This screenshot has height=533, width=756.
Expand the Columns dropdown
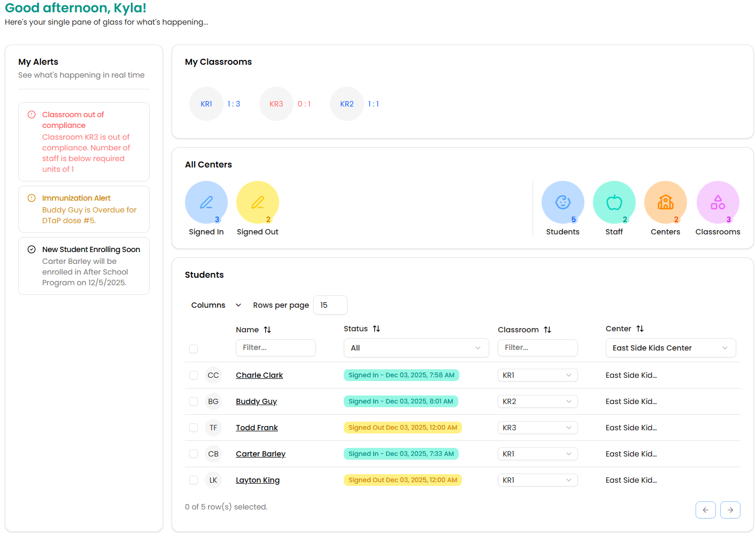coord(216,305)
